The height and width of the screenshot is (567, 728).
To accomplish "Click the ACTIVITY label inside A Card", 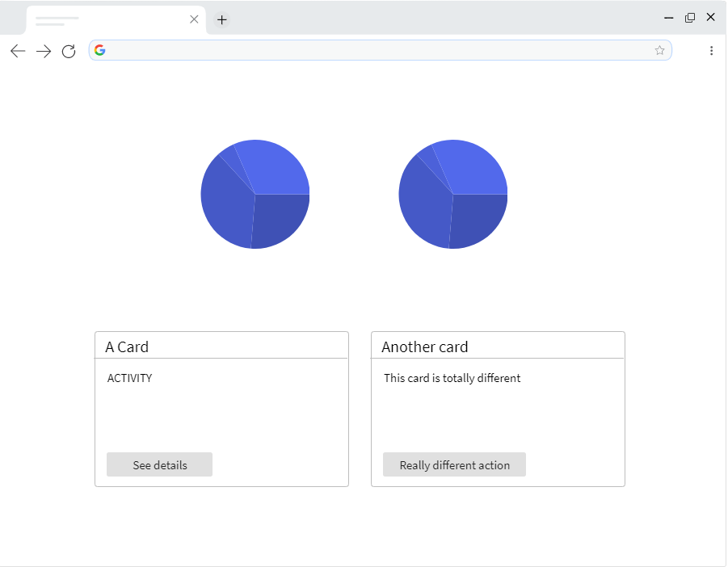I will [x=129, y=378].
